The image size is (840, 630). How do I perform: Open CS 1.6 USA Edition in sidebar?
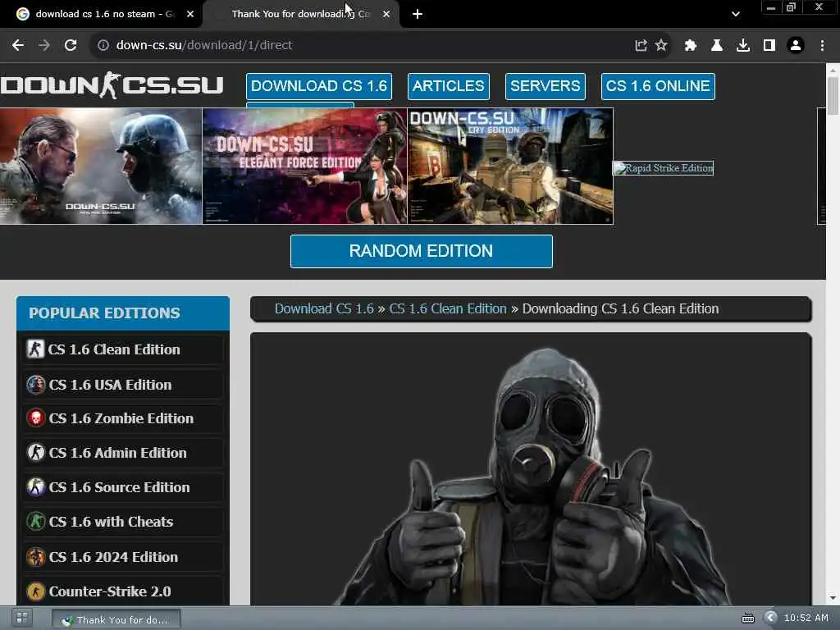(x=123, y=385)
